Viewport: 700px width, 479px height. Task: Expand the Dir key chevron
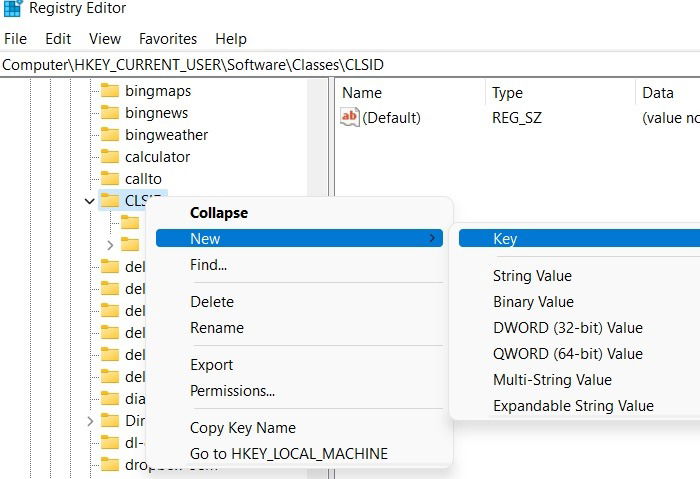90,421
